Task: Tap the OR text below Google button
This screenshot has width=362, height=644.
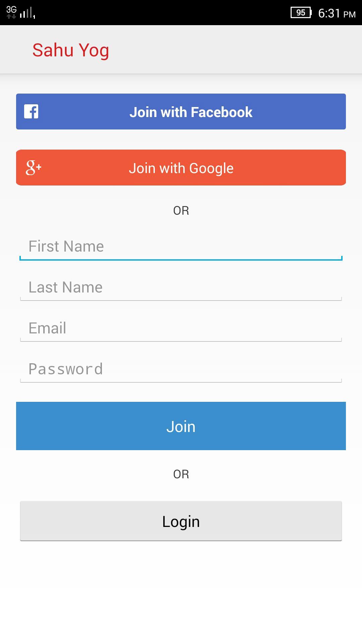Action: click(x=181, y=211)
